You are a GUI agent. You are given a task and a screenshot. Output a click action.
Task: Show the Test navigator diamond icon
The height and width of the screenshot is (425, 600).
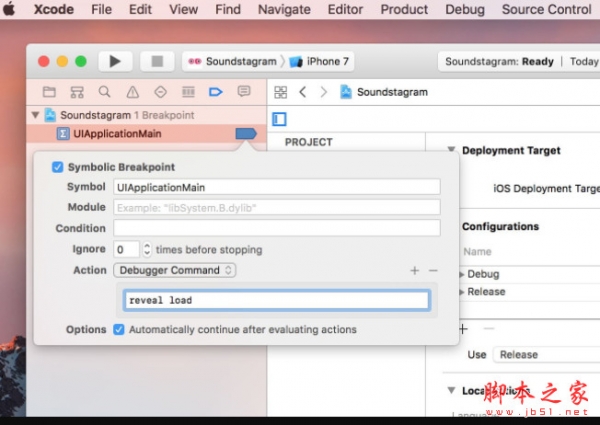pyautogui.click(x=160, y=92)
